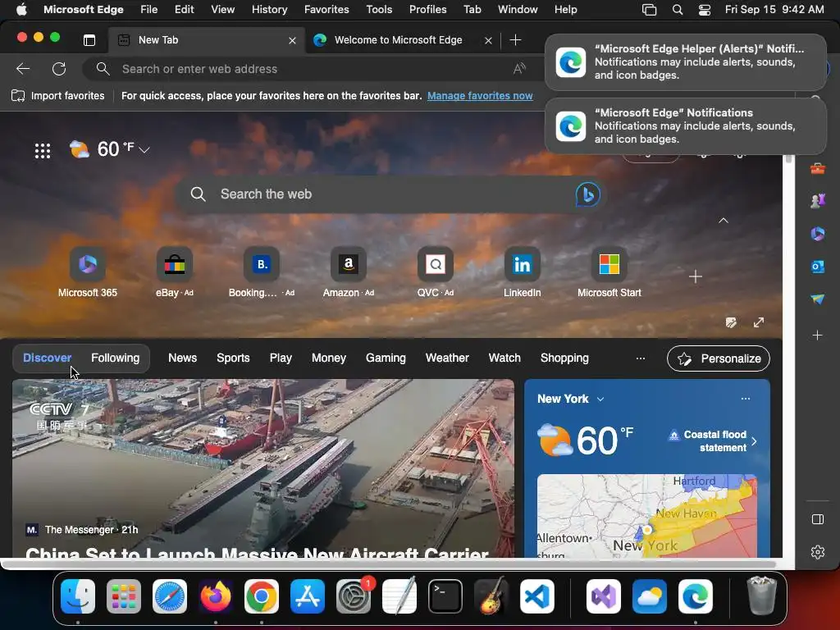Screen dimensions: 840x630
Task: Open the Weather feed tab
Action: [x=447, y=358]
